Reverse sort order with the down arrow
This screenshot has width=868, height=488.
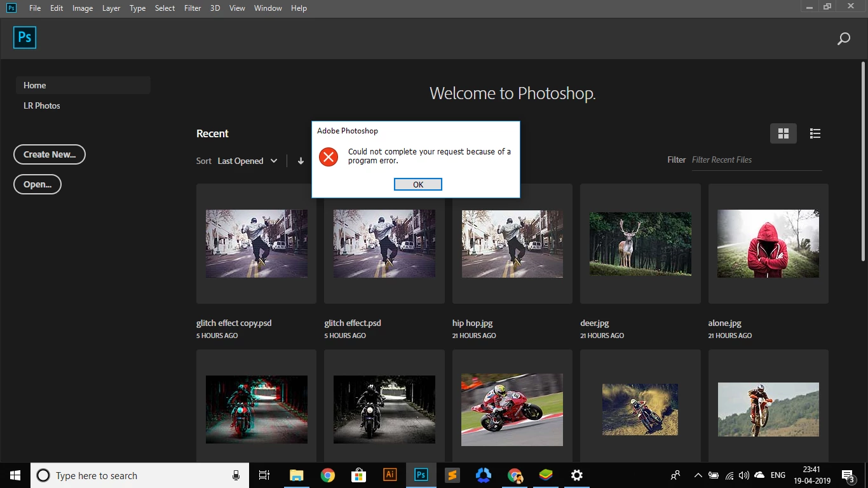click(x=301, y=161)
